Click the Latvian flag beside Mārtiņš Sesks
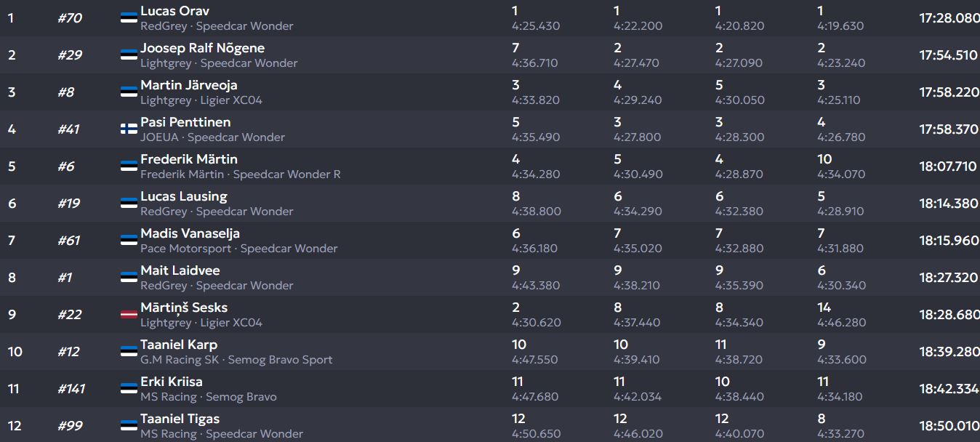This screenshot has width=980, height=442. (129, 314)
